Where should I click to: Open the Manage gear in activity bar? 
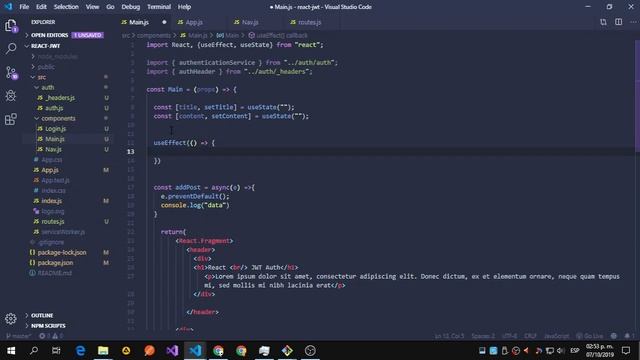(11, 318)
